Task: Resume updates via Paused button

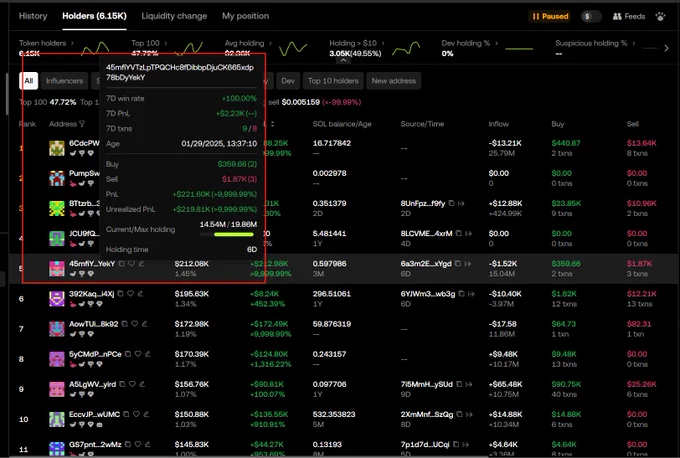Action: coord(549,16)
